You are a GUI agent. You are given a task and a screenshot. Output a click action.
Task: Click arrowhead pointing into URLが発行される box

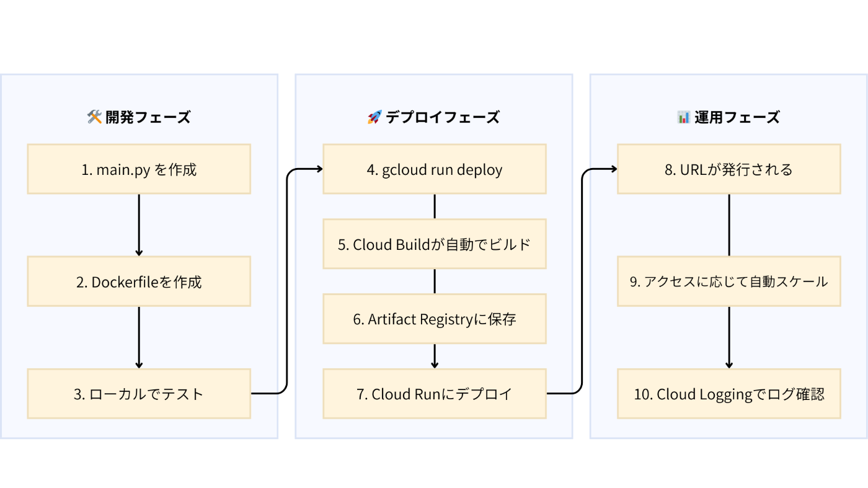614,169
